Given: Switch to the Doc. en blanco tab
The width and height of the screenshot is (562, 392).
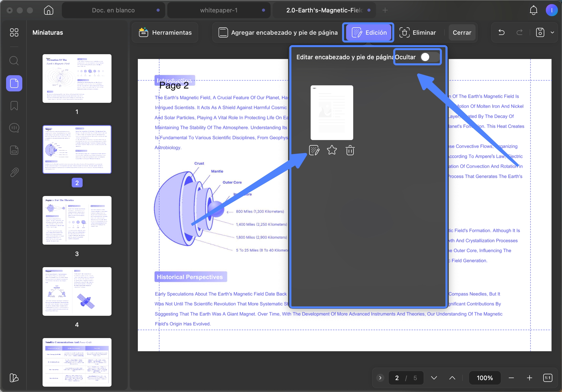Looking at the screenshot, I should (x=114, y=10).
